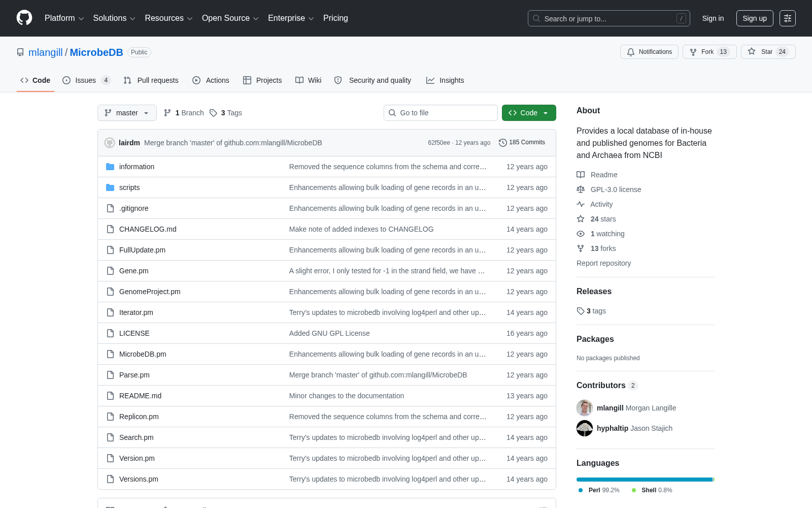Click the Perl segment of the languages bar
812x508 pixels.
coord(645,480)
